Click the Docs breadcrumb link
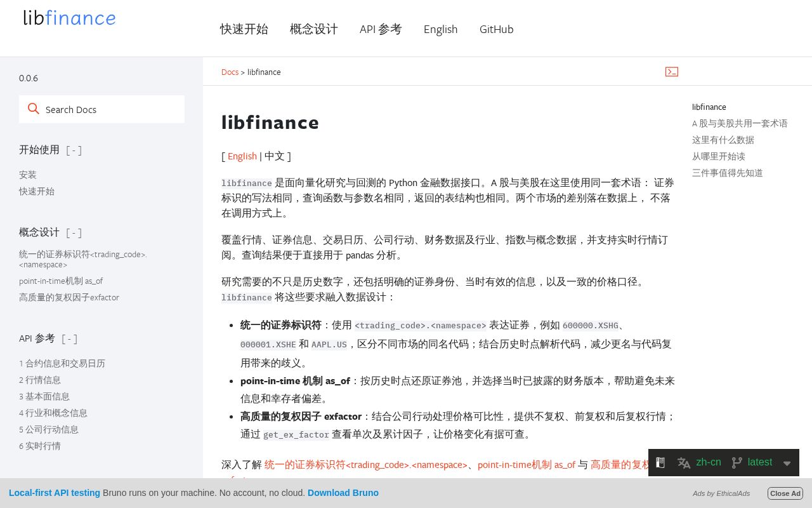812x508 pixels. tap(230, 72)
